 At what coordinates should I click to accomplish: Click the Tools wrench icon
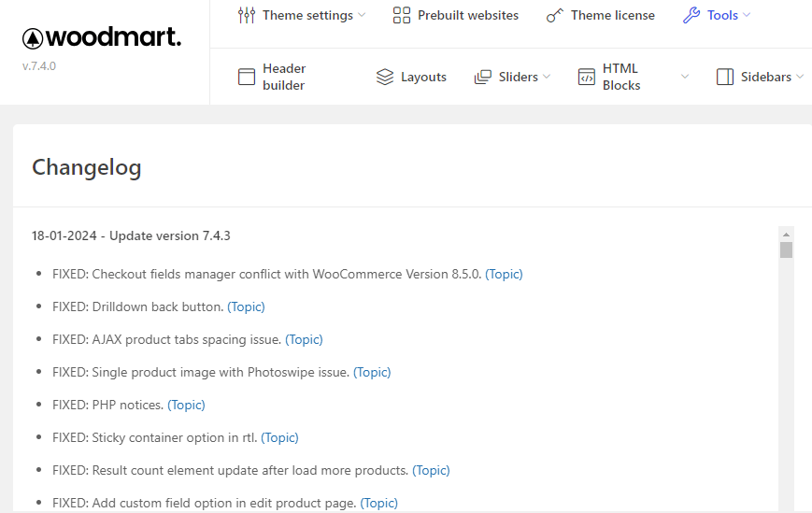(691, 16)
